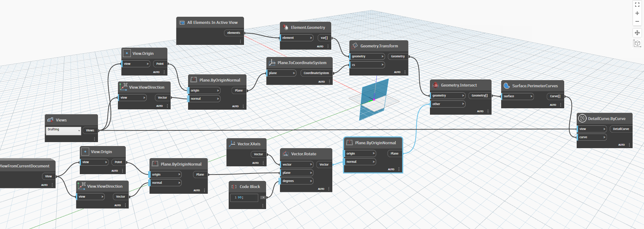Select the Geometry.Transform node title

pos(379,46)
